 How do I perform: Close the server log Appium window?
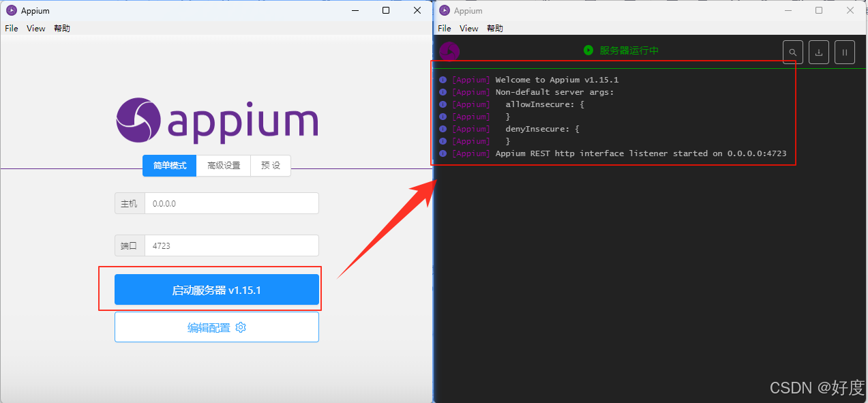pyautogui.click(x=850, y=10)
